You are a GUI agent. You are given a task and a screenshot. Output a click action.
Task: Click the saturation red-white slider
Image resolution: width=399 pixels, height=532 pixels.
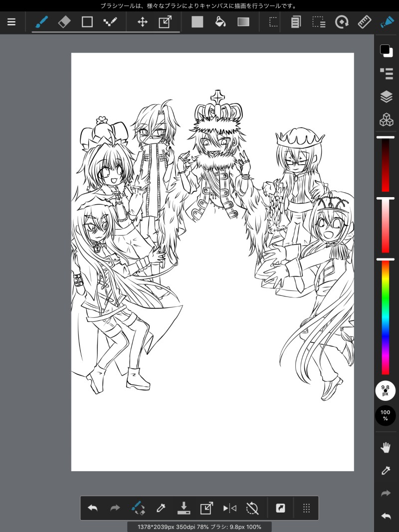pyautogui.click(x=386, y=226)
